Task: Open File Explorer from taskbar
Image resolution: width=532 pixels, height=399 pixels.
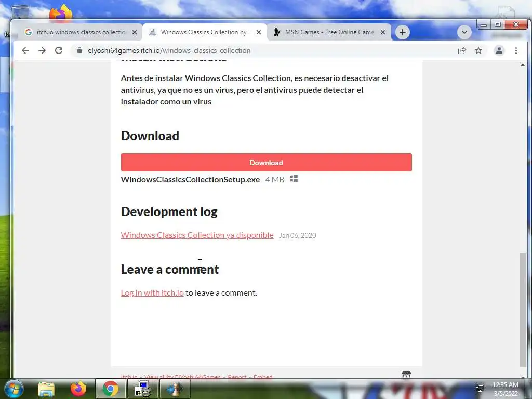Action: [46, 389]
